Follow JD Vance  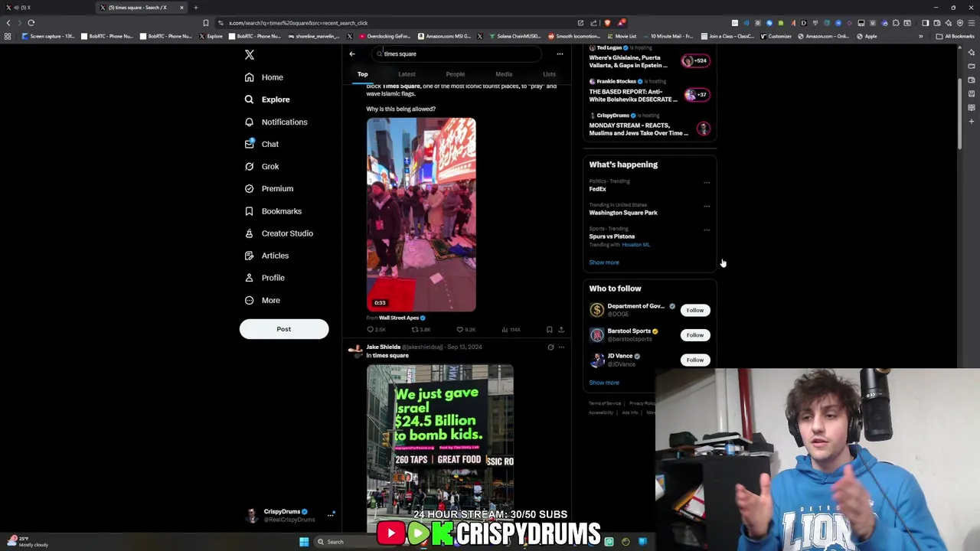click(x=695, y=360)
